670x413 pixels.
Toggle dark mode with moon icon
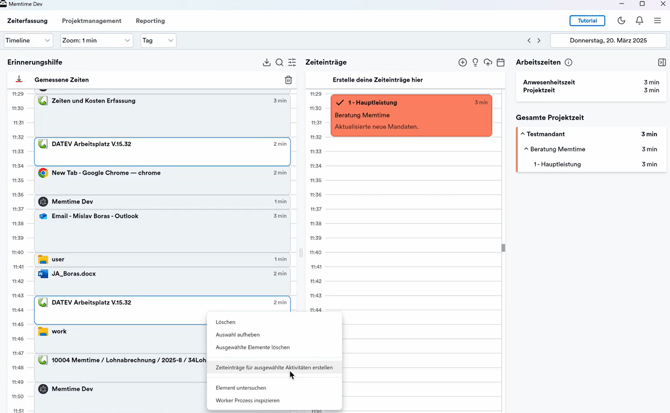pos(621,20)
